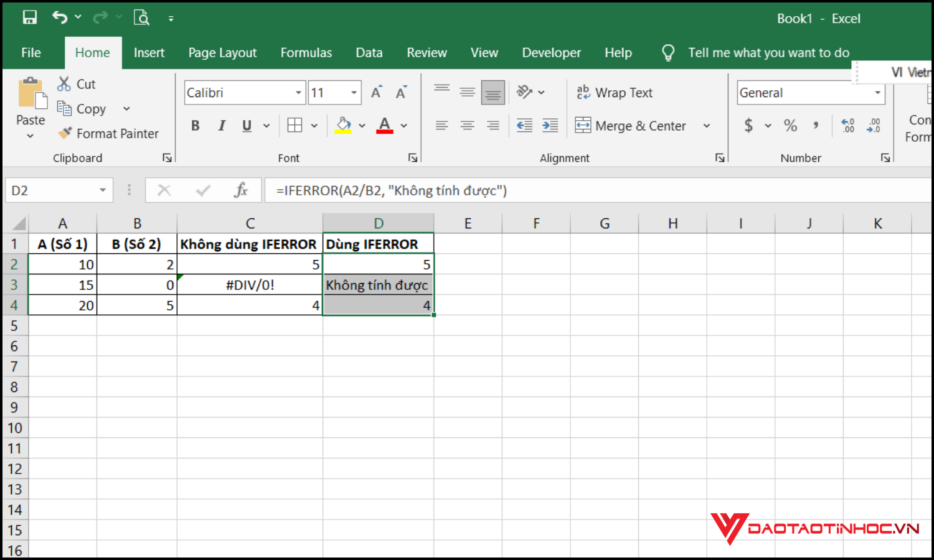The height and width of the screenshot is (560, 934).
Task: Open the General number format dropdown
Action: pos(877,93)
